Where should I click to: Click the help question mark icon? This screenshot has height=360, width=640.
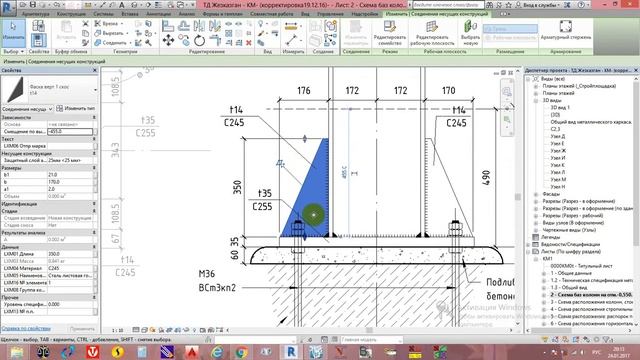click(581, 5)
